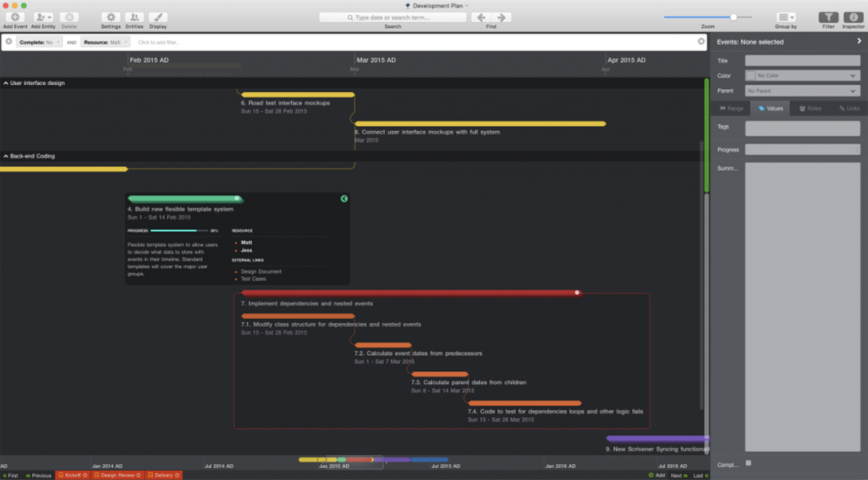This screenshot has width=868, height=480.
Task: Select event 7.2 Calculate event dates bar
Action: 383,345
